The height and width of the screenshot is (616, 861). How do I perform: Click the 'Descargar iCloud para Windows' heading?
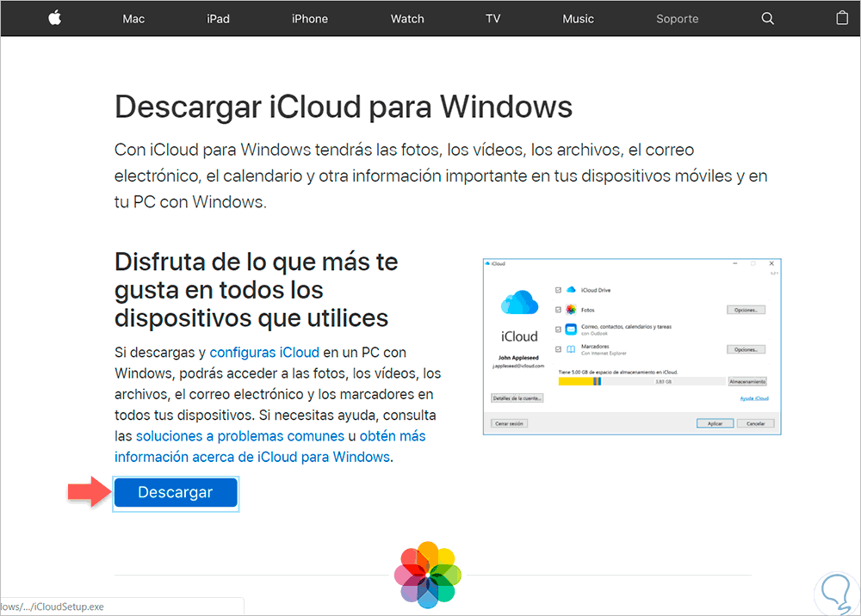click(344, 106)
